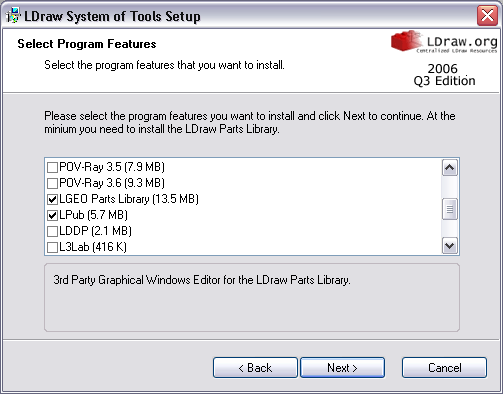Select the 'POV-Ray 3.5 (7.9 MB)' list entry text
This screenshot has height=394, width=503.
pyautogui.click(x=112, y=167)
